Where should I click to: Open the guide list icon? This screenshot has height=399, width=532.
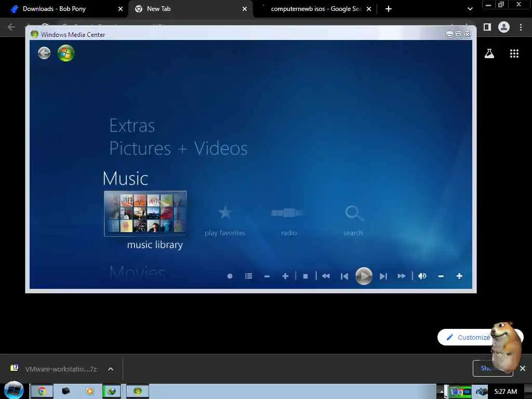click(x=248, y=276)
